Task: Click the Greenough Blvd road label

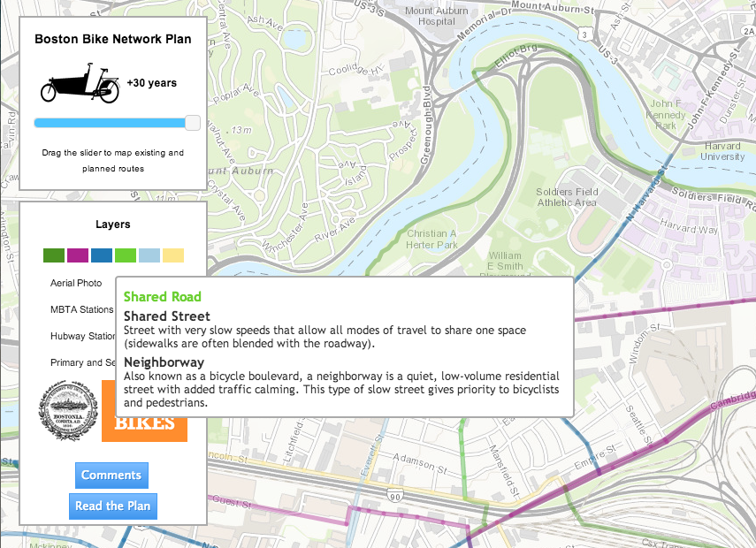Action: point(426,126)
